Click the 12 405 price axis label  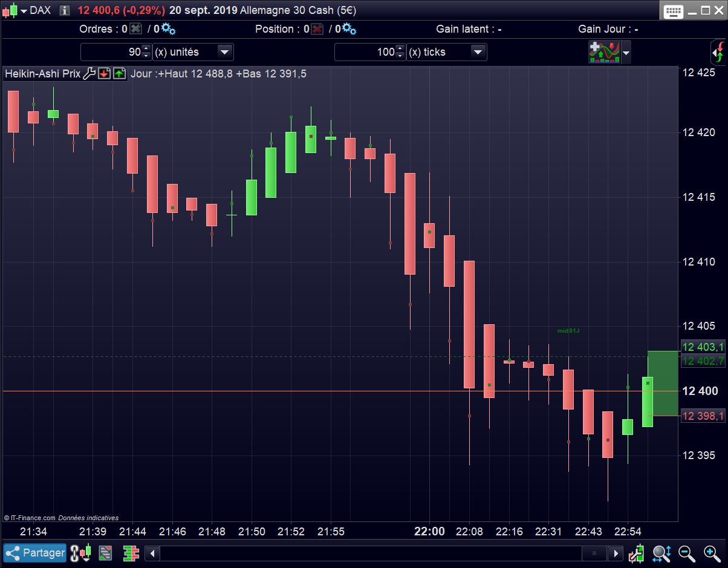699,326
